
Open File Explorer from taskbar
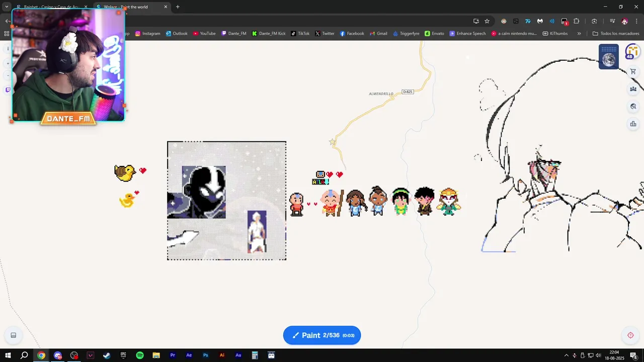156,355
